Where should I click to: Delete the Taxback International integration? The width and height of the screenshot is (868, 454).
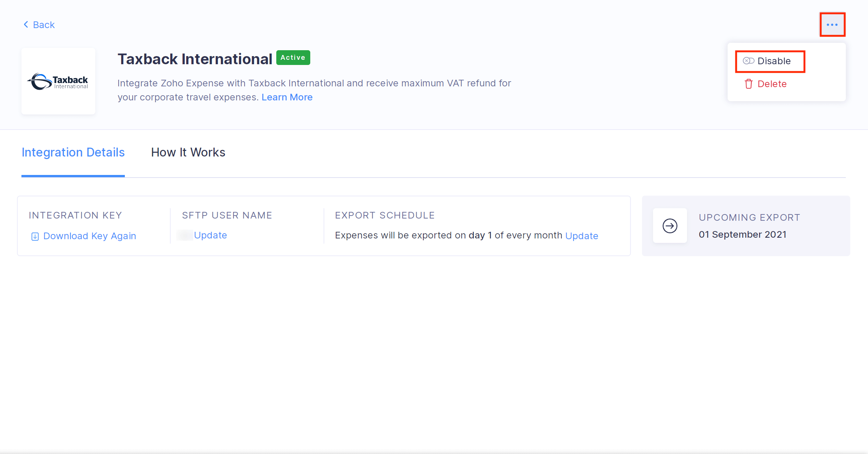[772, 84]
